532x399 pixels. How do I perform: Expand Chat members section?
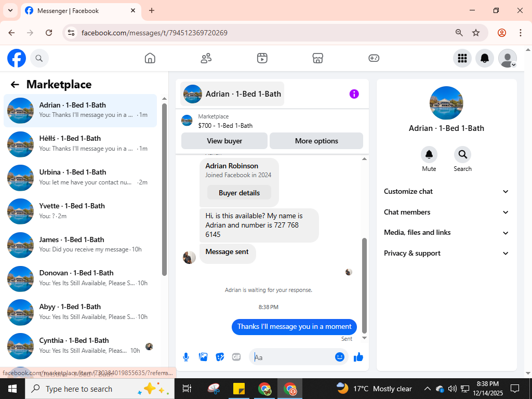pyautogui.click(x=446, y=212)
